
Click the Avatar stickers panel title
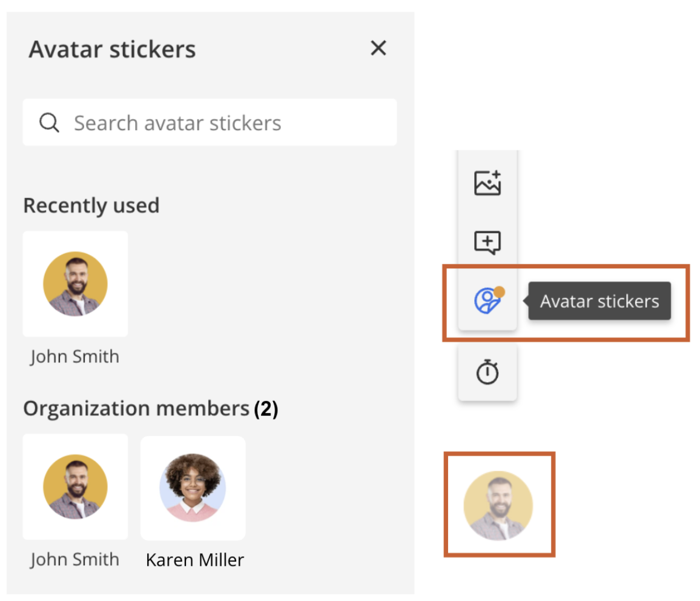click(113, 49)
